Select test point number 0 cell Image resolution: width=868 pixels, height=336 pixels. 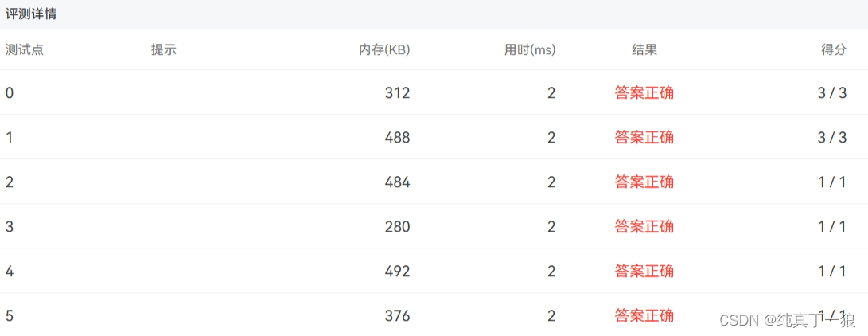tap(10, 92)
